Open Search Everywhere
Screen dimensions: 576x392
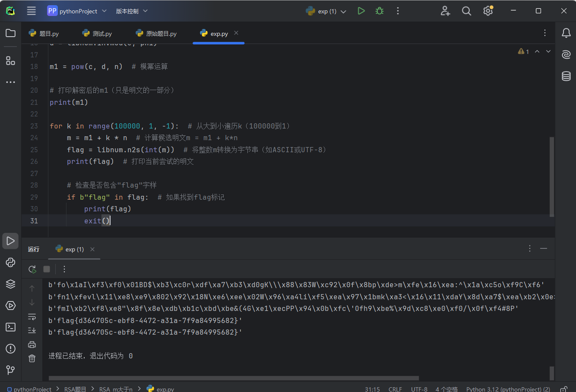pyautogui.click(x=466, y=11)
